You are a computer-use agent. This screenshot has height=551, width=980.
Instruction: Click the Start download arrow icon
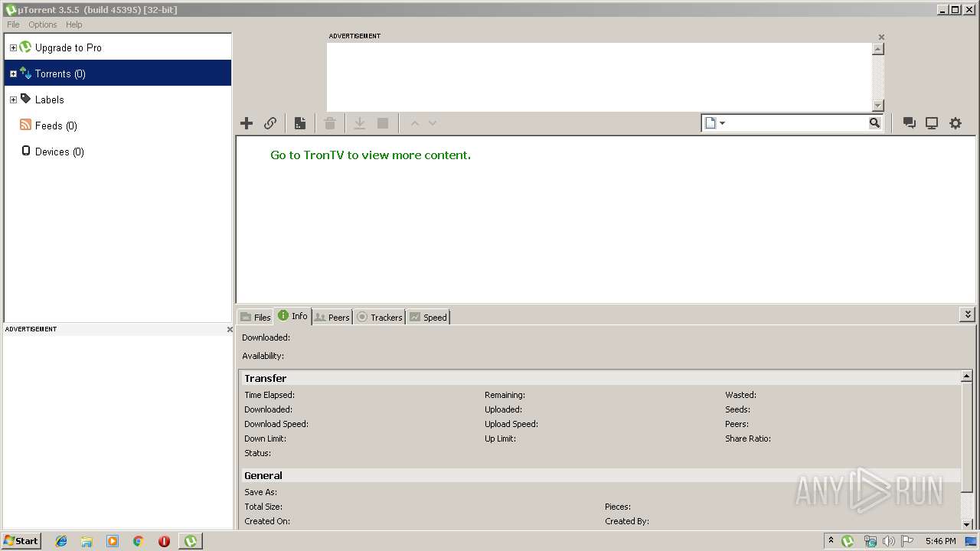tap(359, 123)
